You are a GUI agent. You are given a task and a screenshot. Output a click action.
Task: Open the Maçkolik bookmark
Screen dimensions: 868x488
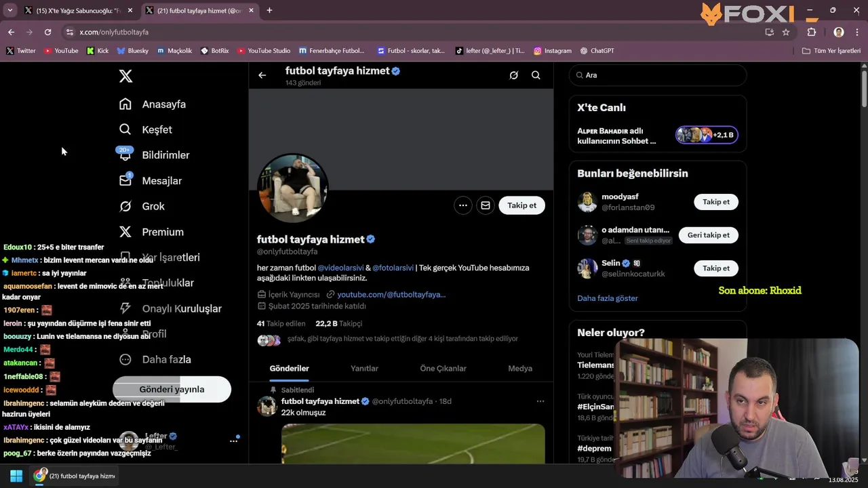coord(174,51)
